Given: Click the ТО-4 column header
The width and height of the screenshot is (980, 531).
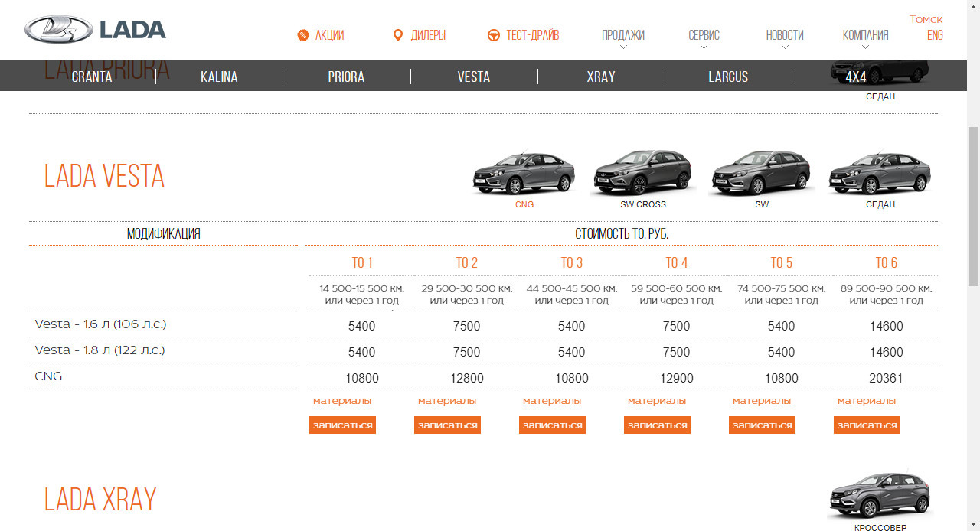Looking at the screenshot, I should (677, 263).
